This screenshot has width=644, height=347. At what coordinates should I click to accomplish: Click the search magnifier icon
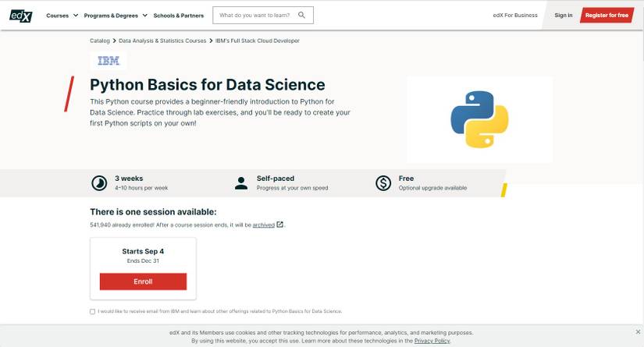[303, 15]
